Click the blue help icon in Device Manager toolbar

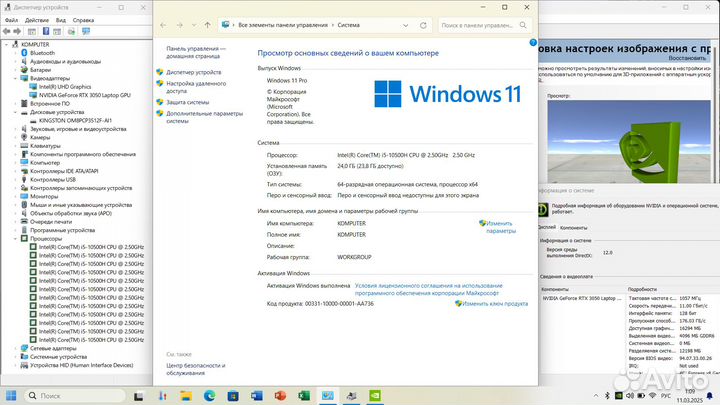pos(46,31)
